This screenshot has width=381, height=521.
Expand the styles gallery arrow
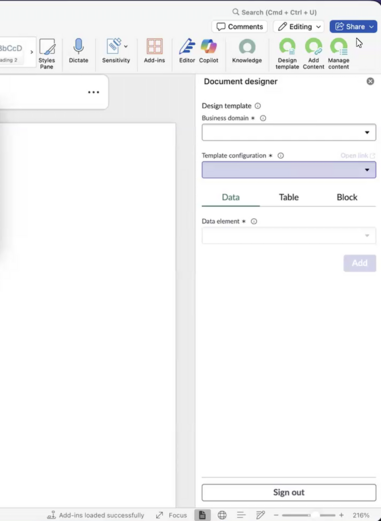point(32,52)
